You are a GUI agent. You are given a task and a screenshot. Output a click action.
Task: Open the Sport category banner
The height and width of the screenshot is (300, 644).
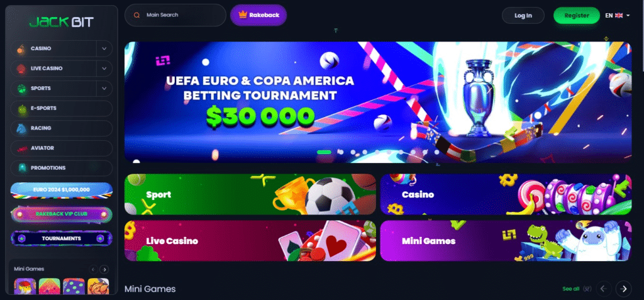click(250, 194)
